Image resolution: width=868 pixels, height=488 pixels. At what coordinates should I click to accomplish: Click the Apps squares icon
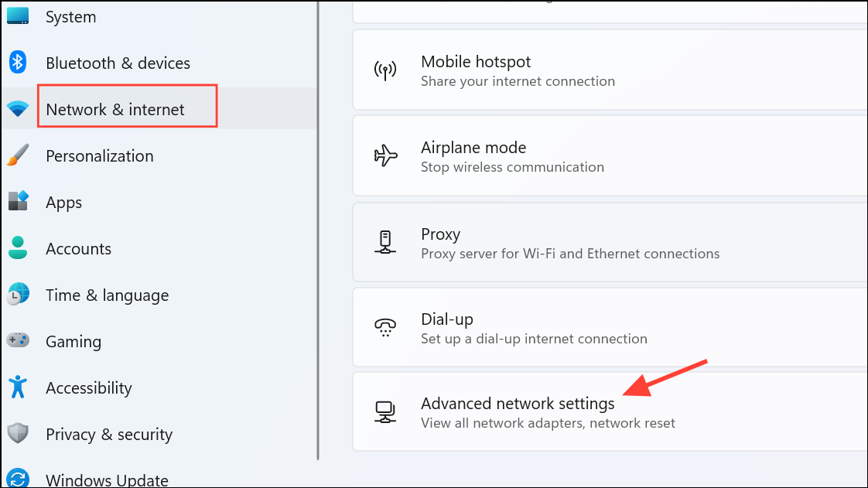tap(18, 201)
